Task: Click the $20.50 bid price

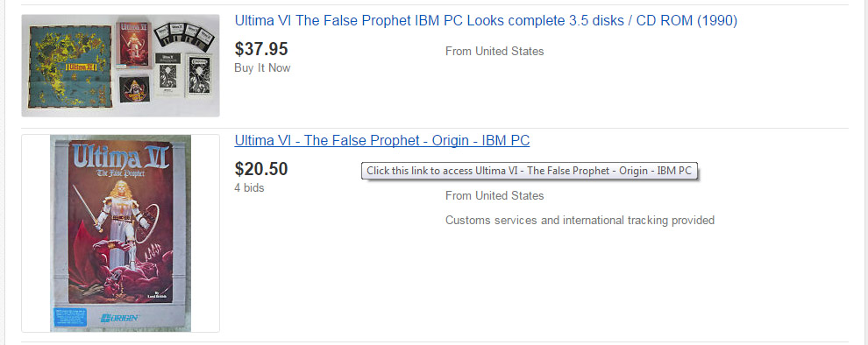Action: [x=261, y=169]
